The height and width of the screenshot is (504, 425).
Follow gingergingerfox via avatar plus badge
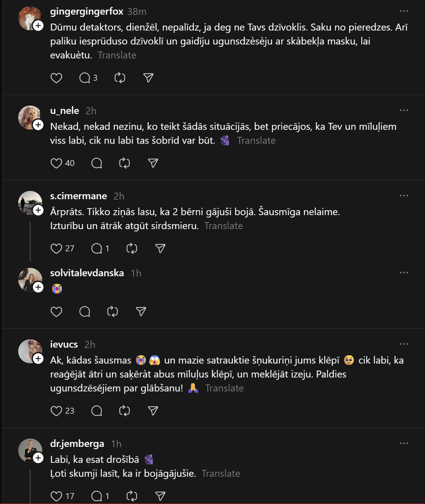(39, 26)
